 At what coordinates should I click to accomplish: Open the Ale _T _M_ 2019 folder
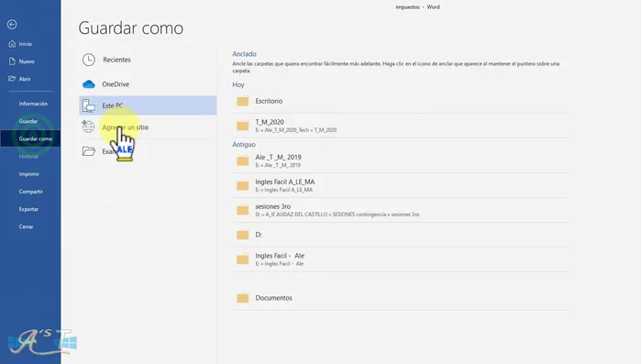tap(400, 161)
